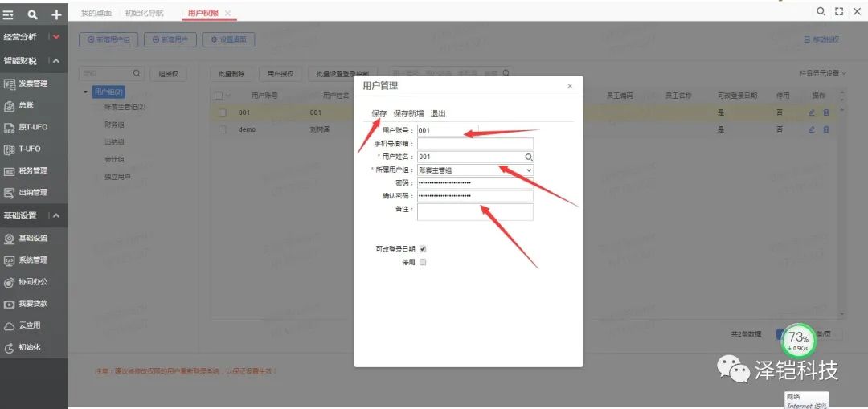Focus the 密码 input field
Image resolution: width=868 pixels, height=409 pixels.
pyautogui.click(x=475, y=183)
